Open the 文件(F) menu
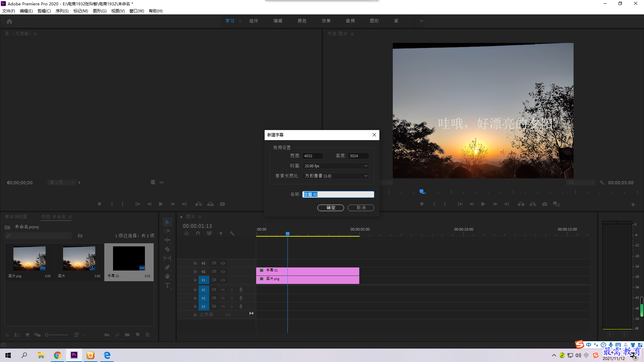The image size is (644, 362). (x=9, y=11)
